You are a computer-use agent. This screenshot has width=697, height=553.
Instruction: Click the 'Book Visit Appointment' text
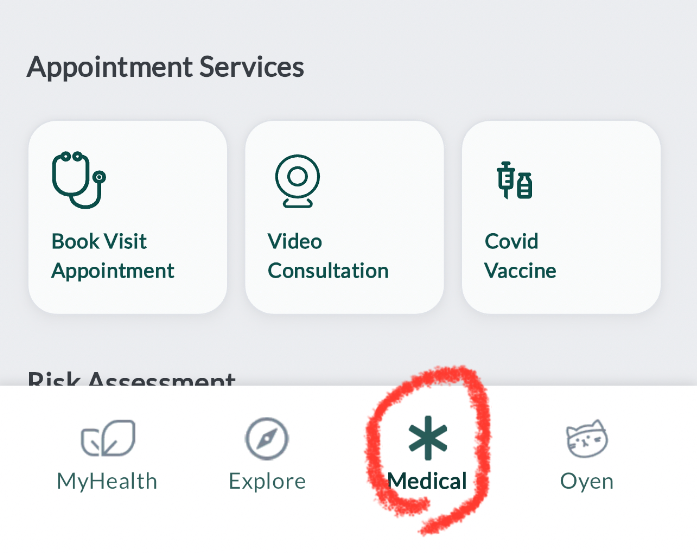[x=113, y=256]
